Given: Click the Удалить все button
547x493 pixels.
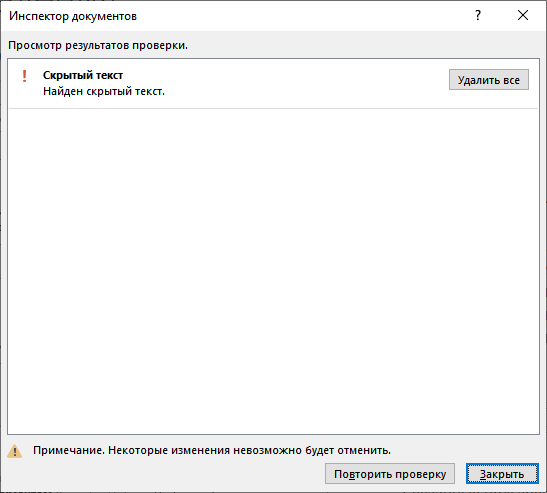Looking at the screenshot, I should click(x=488, y=80).
